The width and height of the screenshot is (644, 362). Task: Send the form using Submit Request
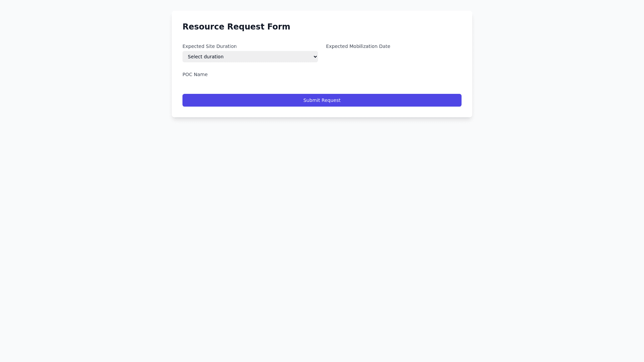click(x=322, y=100)
